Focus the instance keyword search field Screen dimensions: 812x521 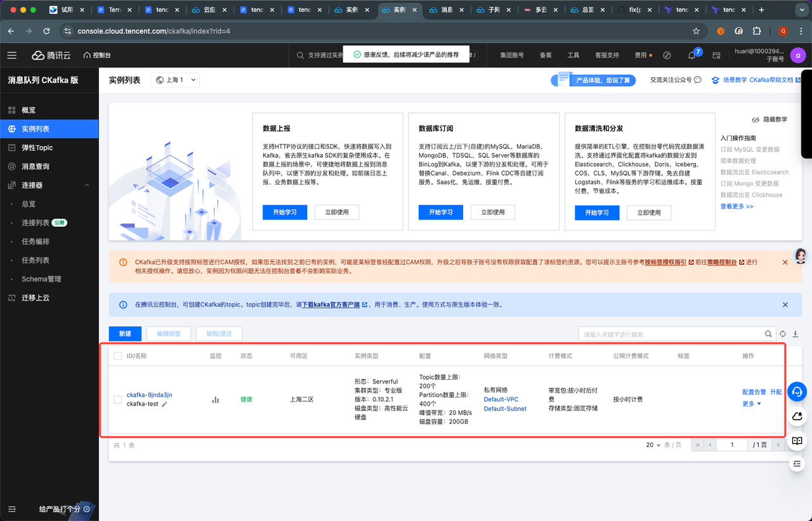click(x=671, y=334)
